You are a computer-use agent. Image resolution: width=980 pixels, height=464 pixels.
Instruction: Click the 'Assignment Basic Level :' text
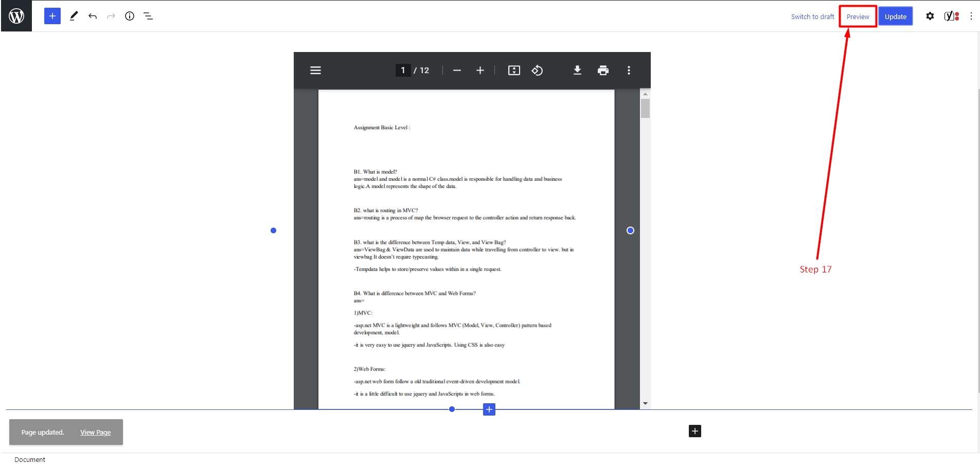click(382, 127)
